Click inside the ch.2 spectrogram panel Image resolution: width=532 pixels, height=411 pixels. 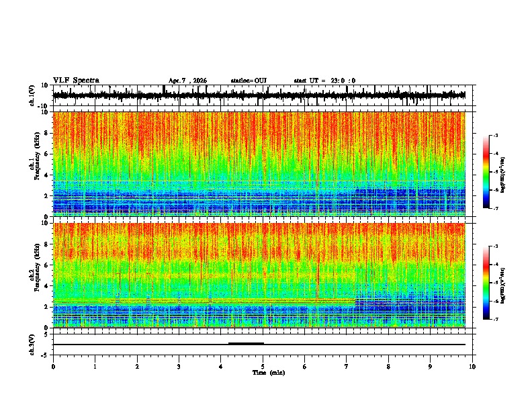(x=259, y=275)
